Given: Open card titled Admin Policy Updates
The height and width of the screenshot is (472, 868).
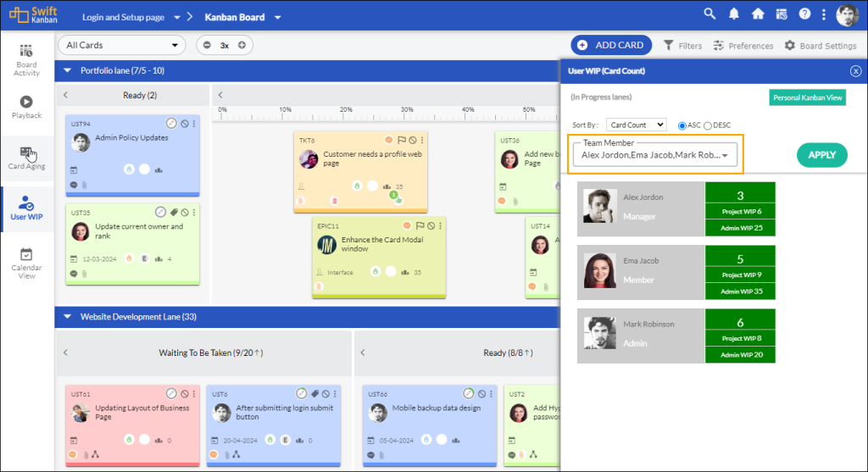Looking at the screenshot, I should tap(131, 138).
